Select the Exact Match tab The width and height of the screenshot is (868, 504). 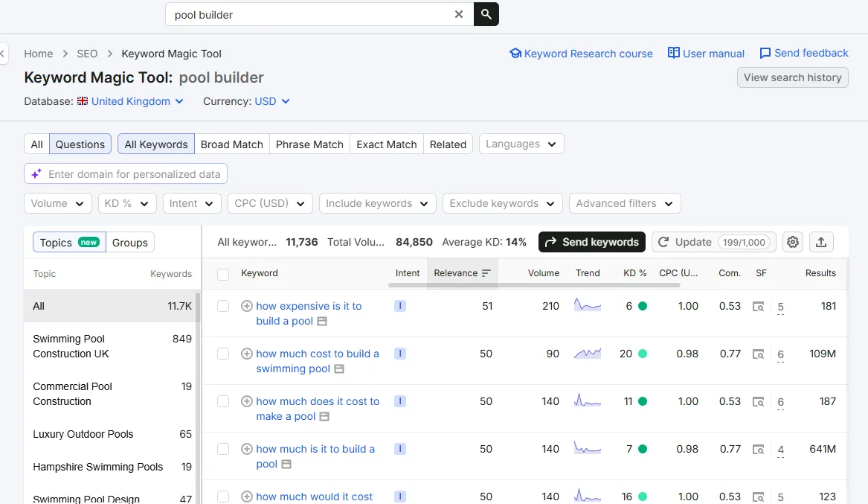[386, 144]
